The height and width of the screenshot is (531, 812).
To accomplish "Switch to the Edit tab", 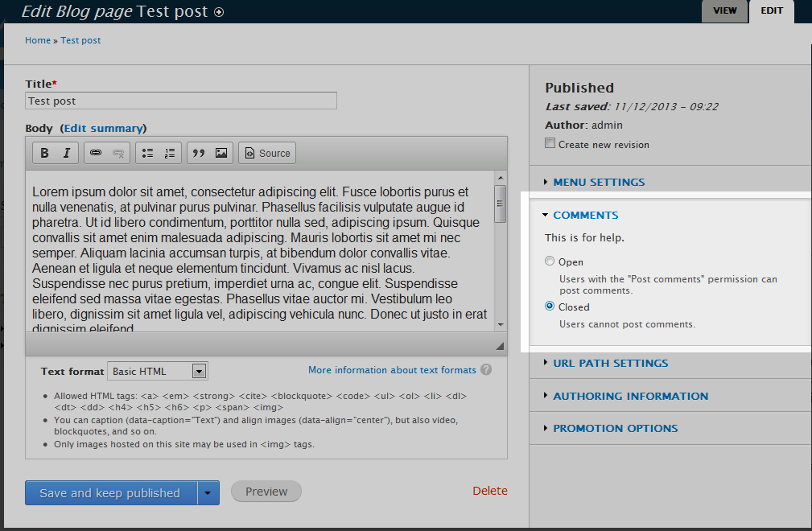I will pos(772,11).
